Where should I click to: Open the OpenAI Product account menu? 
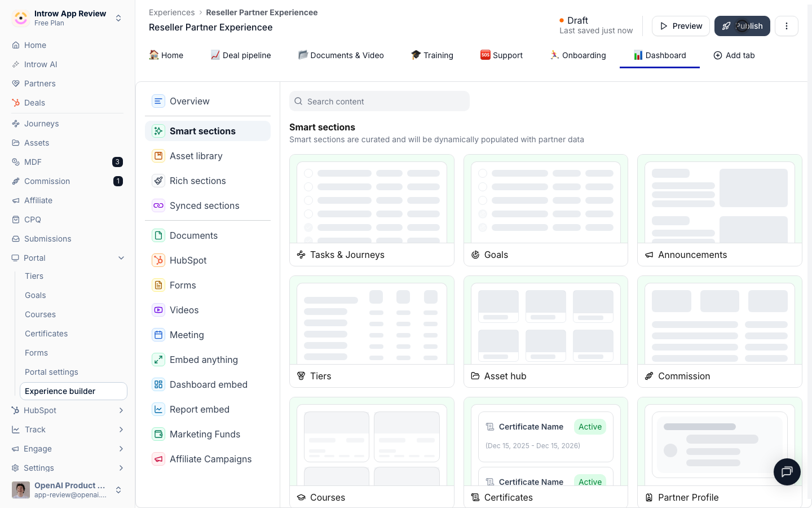68,490
